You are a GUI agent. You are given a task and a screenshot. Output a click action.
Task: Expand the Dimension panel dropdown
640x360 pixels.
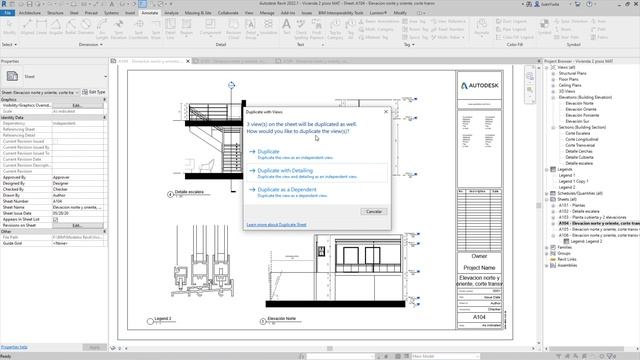[x=91, y=44]
